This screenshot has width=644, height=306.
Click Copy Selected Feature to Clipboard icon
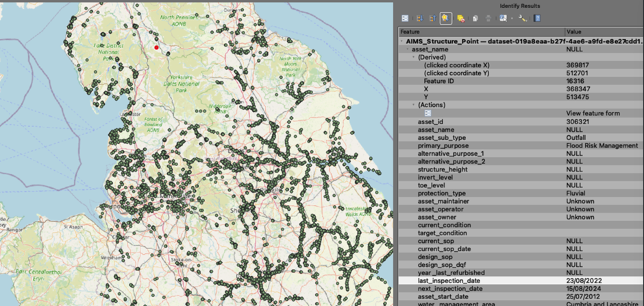click(x=474, y=19)
